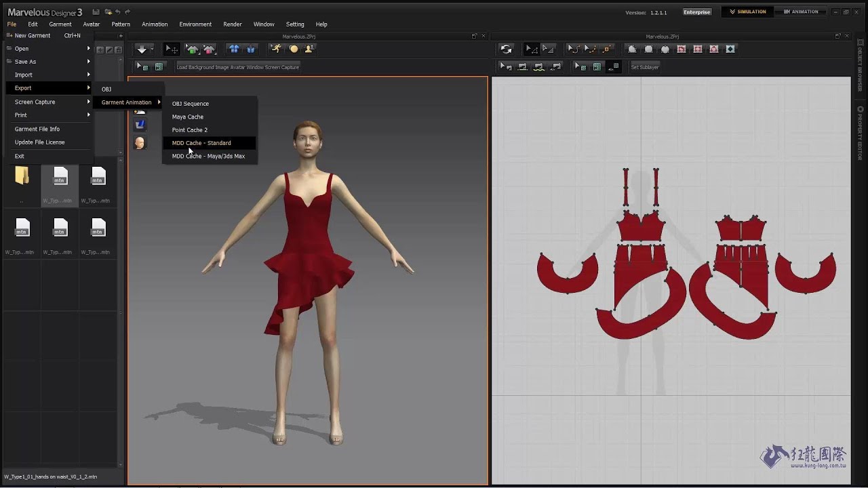Open the Property Editor side tab
Viewport: 868px width, 488px height.
pyautogui.click(x=860, y=133)
